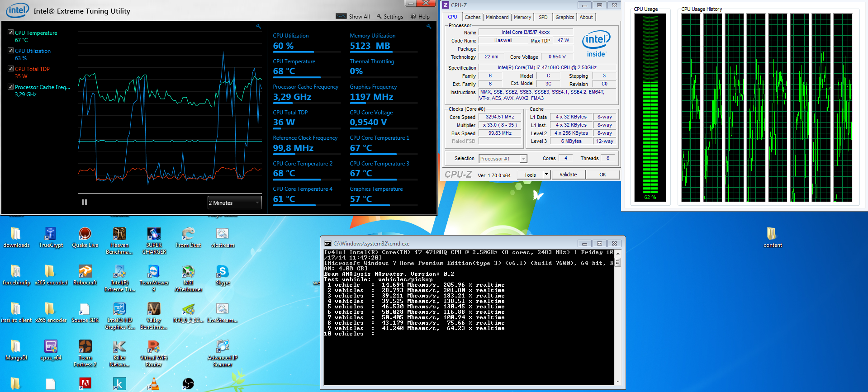Image resolution: width=868 pixels, height=392 pixels.
Task: Click the cmd window vertical scrollbar thumb
Action: 618,262
